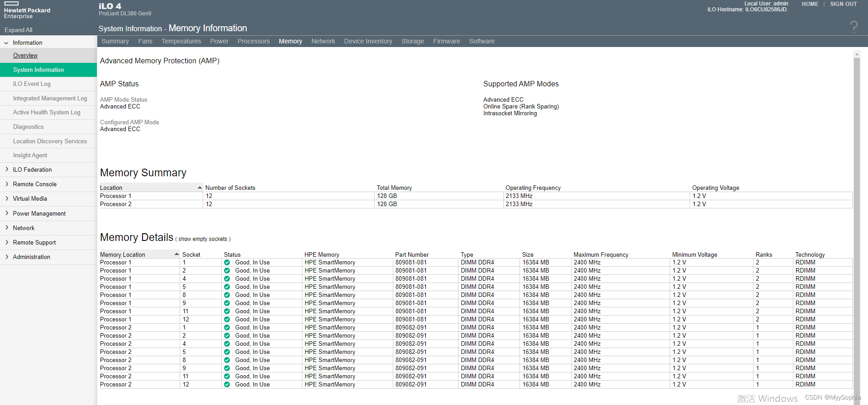Sort by the Status column header
The width and height of the screenshot is (868, 405).
click(232, 254)
